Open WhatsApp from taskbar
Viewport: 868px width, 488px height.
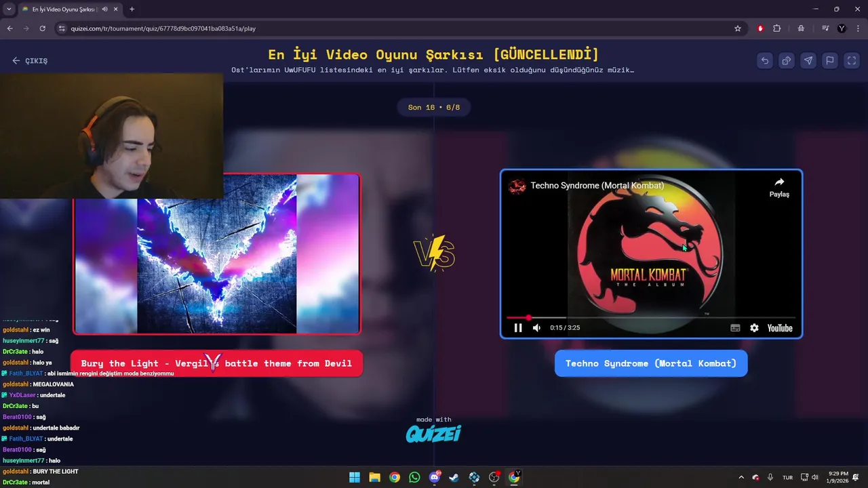click(x=414, y=477)
